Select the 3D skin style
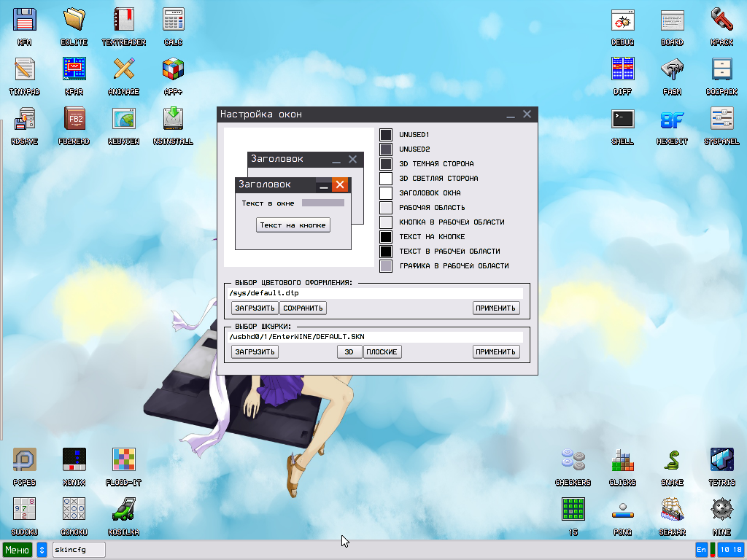This screenshot has height=560, width=747. 349,351
